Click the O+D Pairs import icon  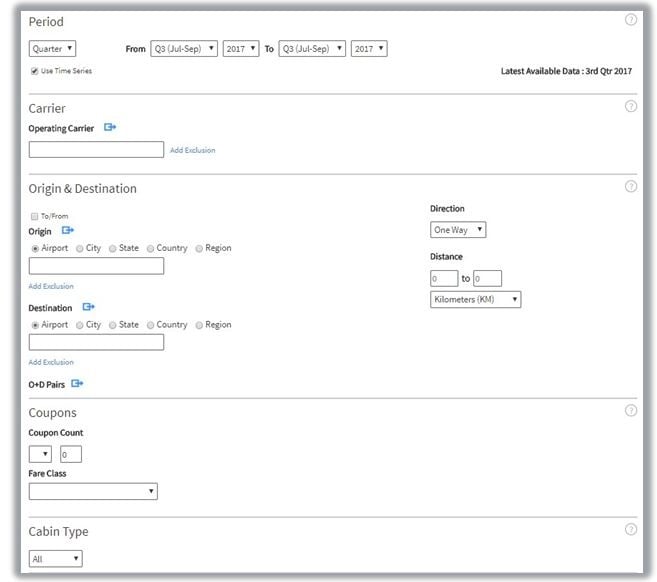[77, 383]
